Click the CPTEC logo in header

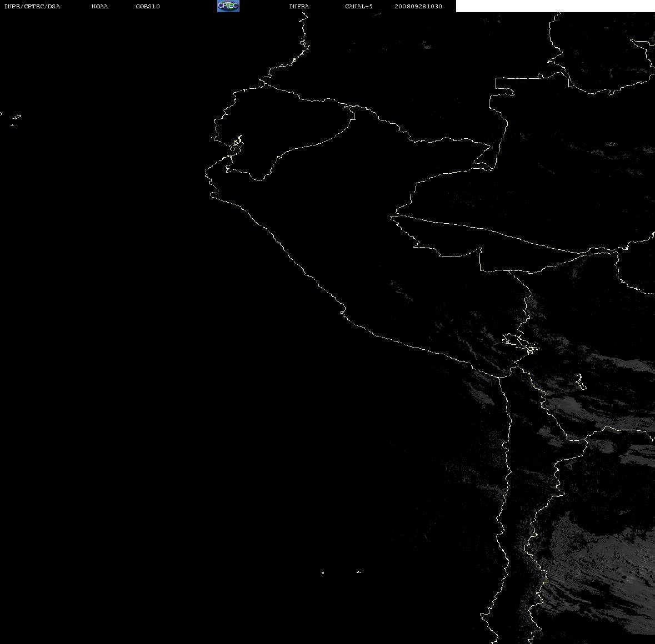(x=228, y=6)
